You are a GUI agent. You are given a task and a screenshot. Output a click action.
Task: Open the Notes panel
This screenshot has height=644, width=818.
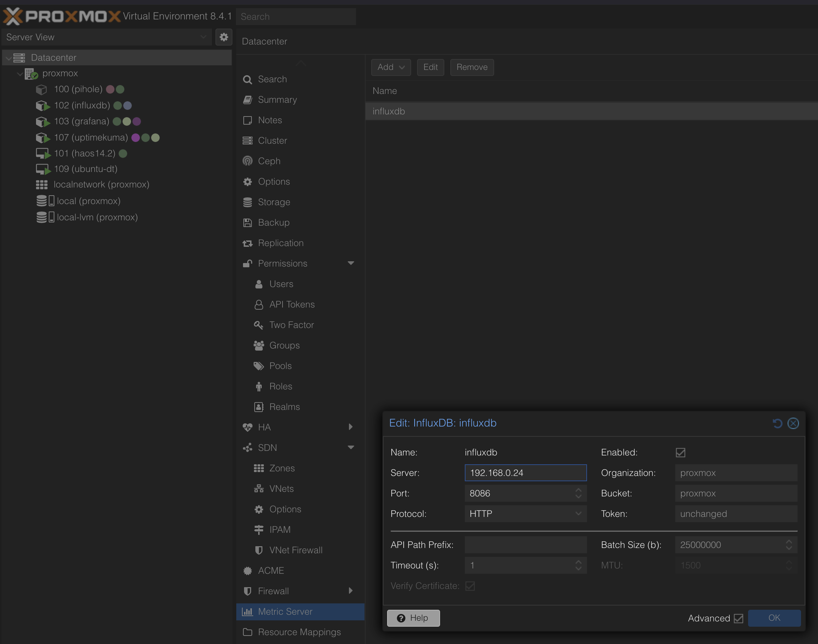[x=248, y=120]
